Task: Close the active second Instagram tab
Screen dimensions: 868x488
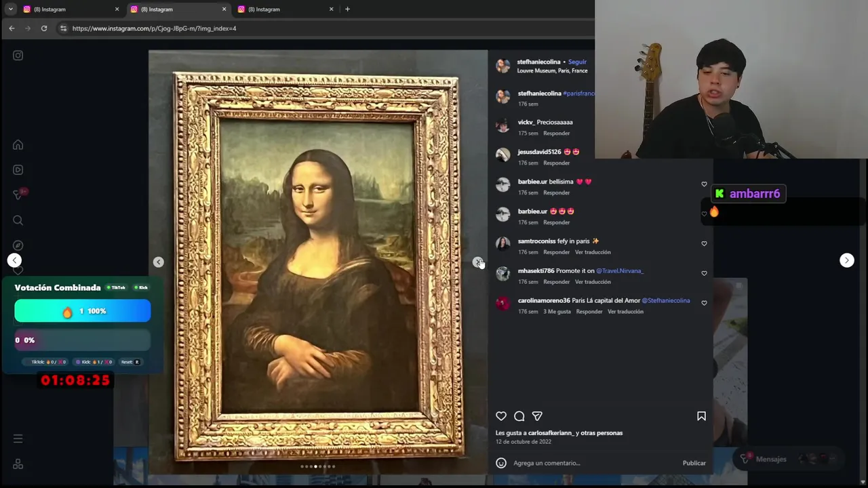Action: click(224, 9)
